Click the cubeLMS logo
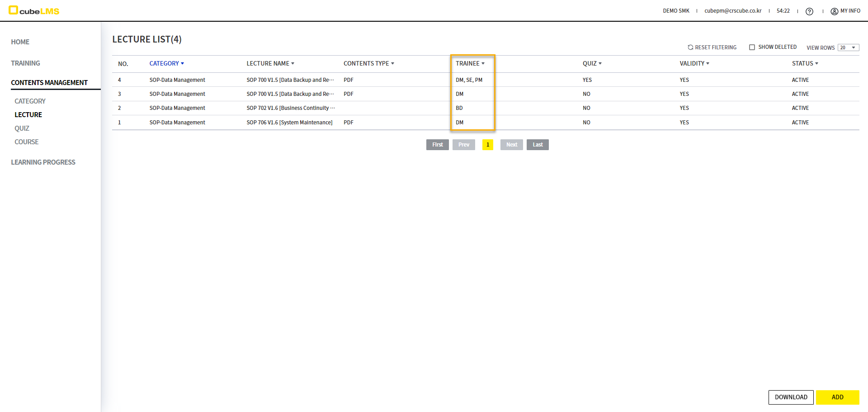Image resolution: width=868 pixels, height=412 pixels. click(34, 11)
